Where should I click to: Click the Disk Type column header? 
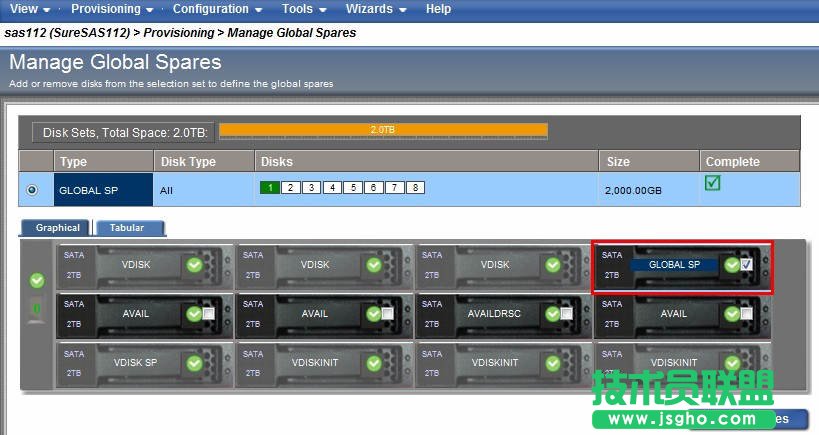189,161
